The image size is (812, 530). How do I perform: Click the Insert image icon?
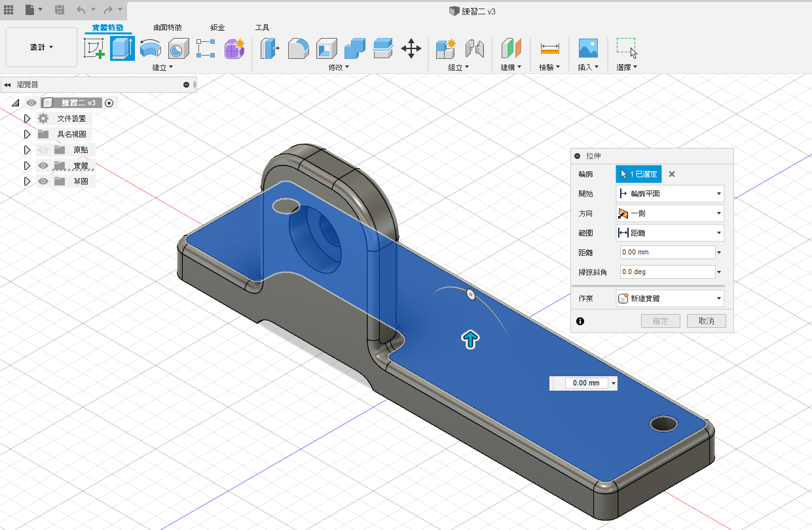[588, 48]
